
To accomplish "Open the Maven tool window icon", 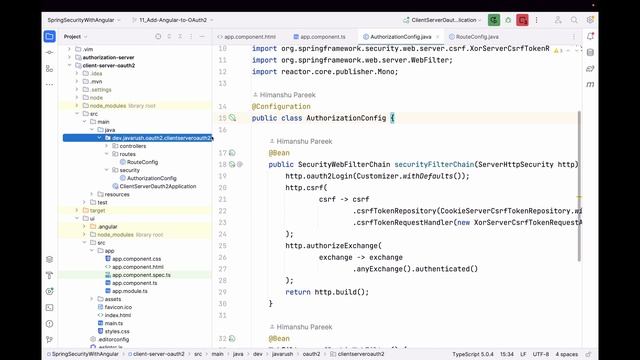I will (590, 84).
